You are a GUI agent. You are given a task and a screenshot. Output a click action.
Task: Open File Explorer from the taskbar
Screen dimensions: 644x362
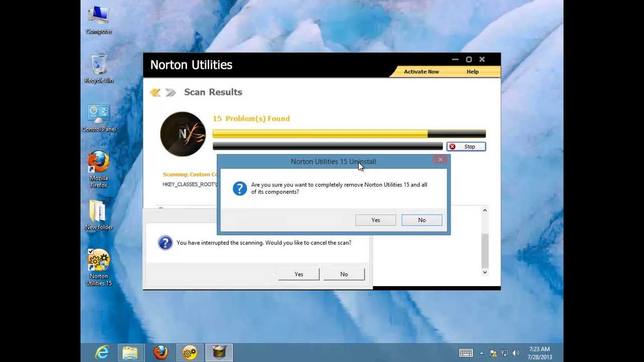tap(130, 352)
